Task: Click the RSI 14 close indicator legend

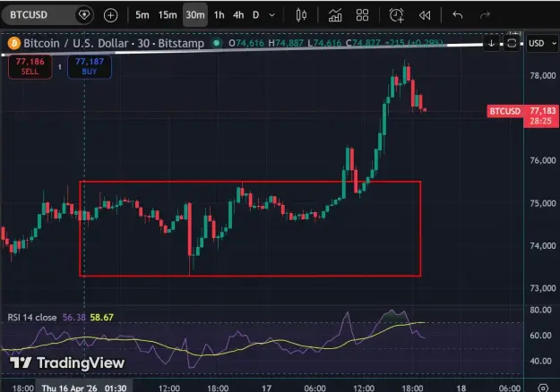Action: tap(32, 317)
